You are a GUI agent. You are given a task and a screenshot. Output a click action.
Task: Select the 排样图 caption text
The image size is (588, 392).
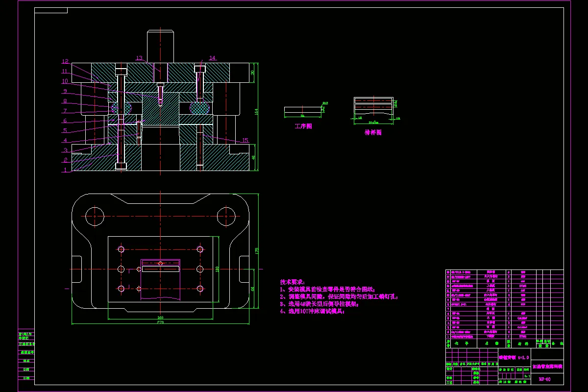coord(373,132)
